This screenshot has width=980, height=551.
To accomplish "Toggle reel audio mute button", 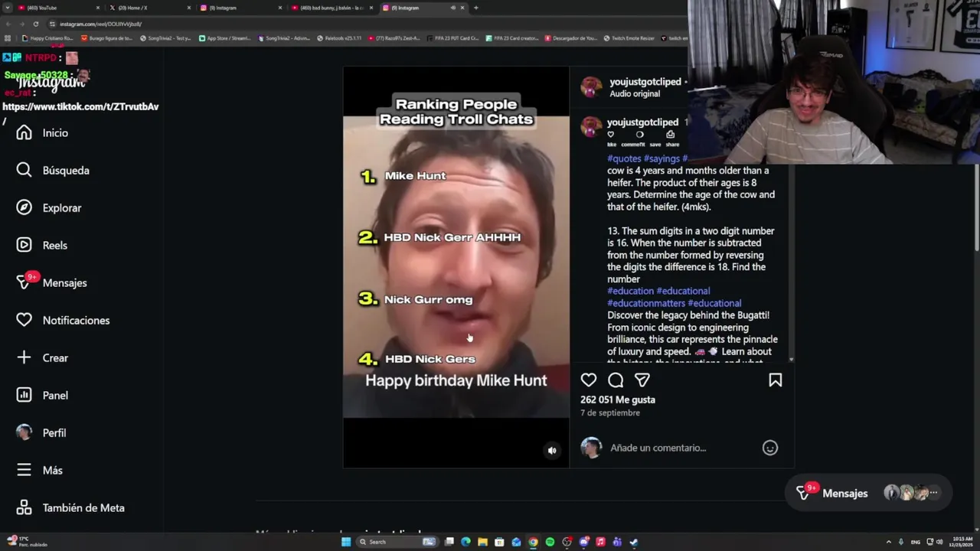I will (552, 451).
